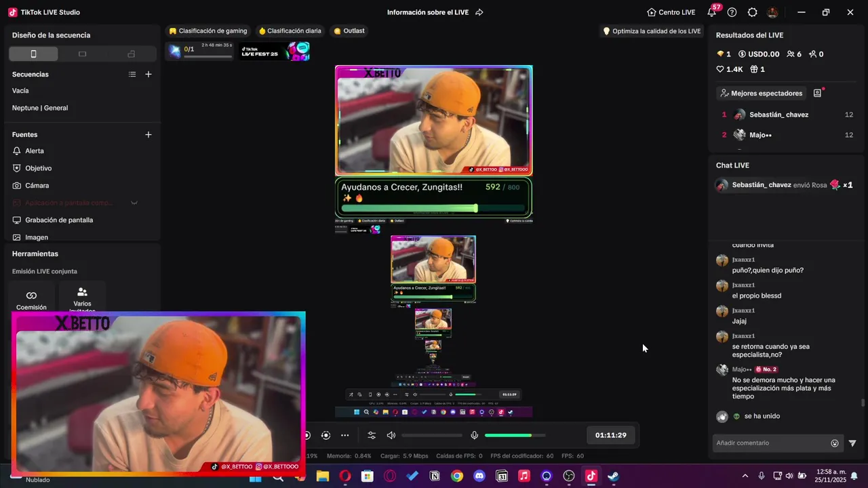Open Notion from the taskbar
This screenshot has height=488, width=868.
435,476
